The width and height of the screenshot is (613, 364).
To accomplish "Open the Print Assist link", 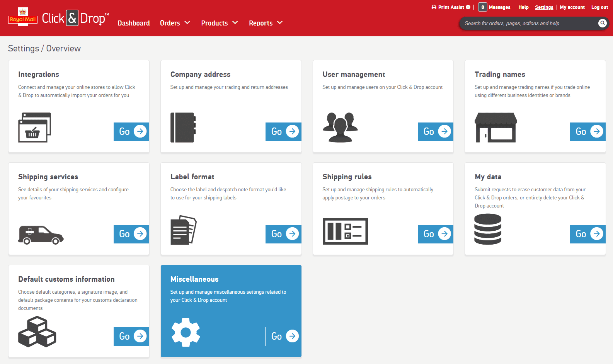I will coord(451,7).
